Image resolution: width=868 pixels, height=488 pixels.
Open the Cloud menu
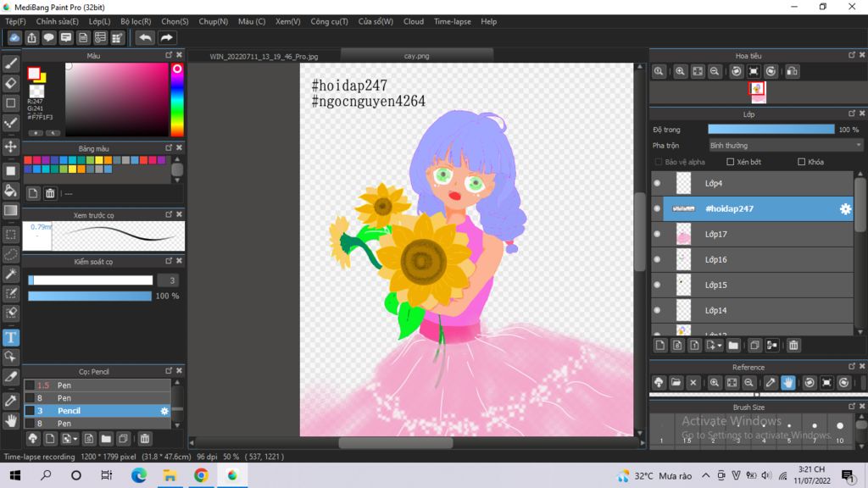pos(414,21)
